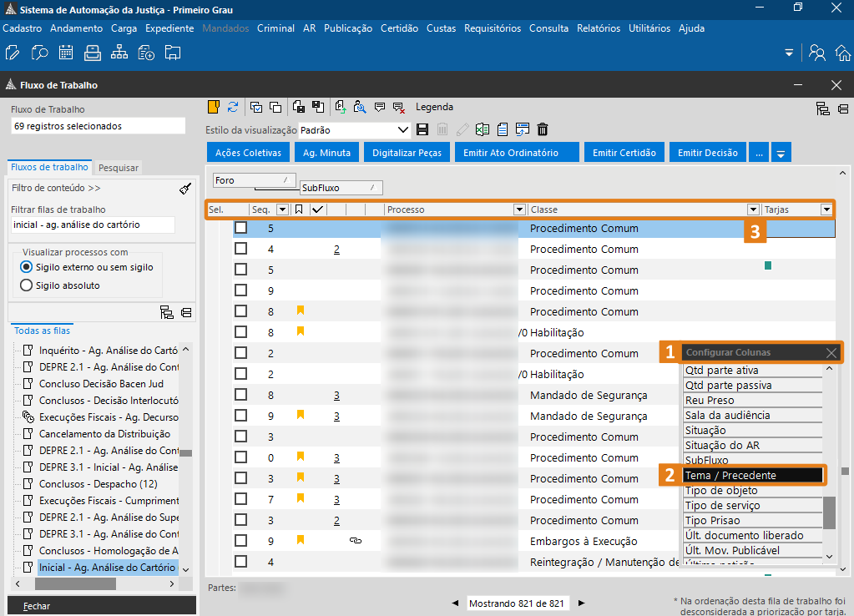This screenshot has width=854, height=616.
Task: Expand the 'Filtro de conteúdo >>' section
Action: (x=56, y=188)
